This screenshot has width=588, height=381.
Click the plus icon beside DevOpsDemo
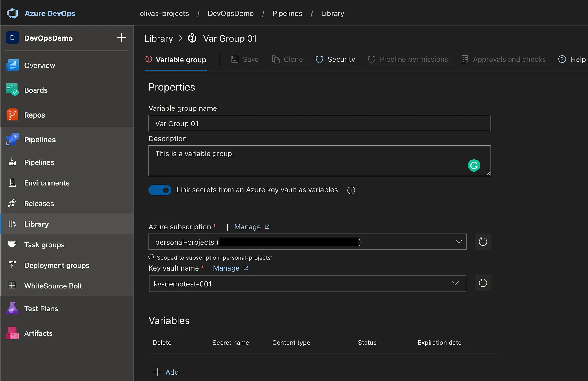(x=121, y=38)
